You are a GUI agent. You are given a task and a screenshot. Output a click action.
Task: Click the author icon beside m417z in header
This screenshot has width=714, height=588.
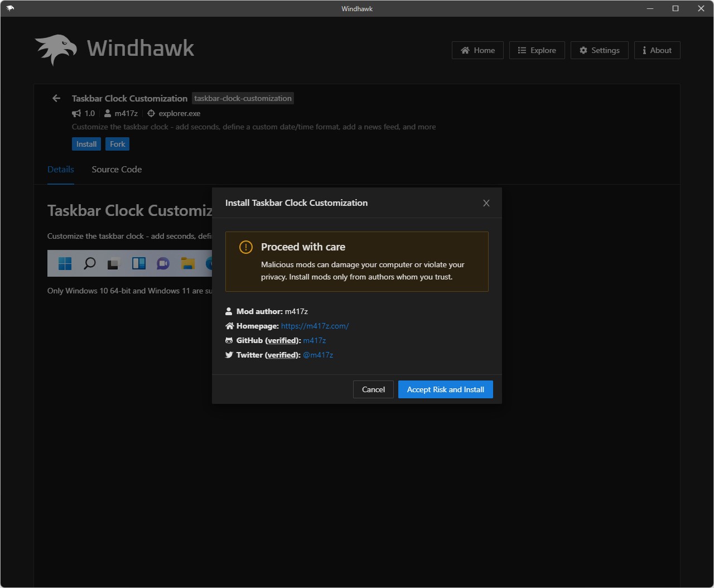coord(107,113)
